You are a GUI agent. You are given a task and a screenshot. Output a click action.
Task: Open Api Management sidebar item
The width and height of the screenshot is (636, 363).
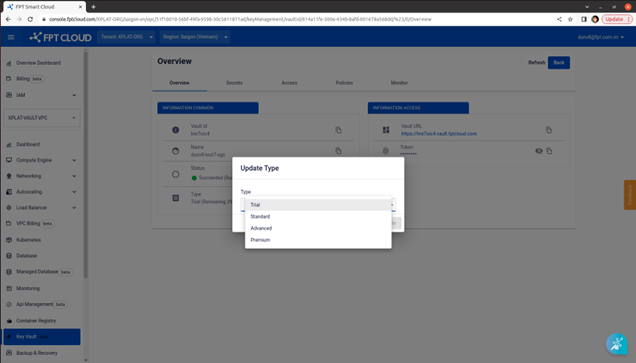click(42, 304)
